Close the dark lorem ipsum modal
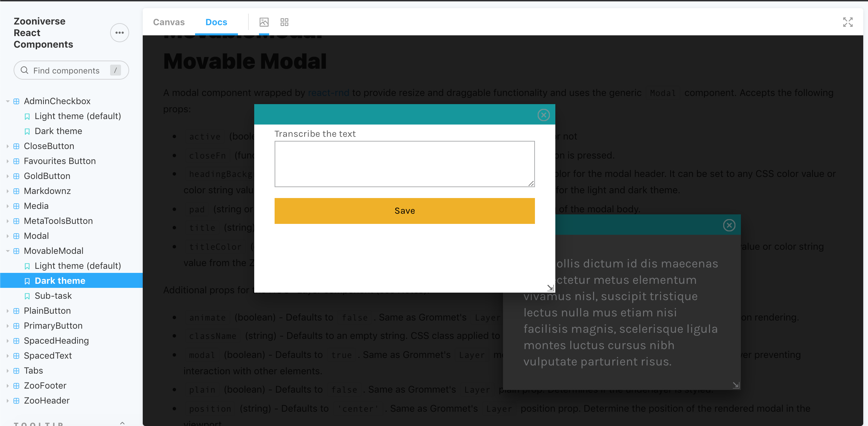The image size is (868, 426). tap(729, 225)
